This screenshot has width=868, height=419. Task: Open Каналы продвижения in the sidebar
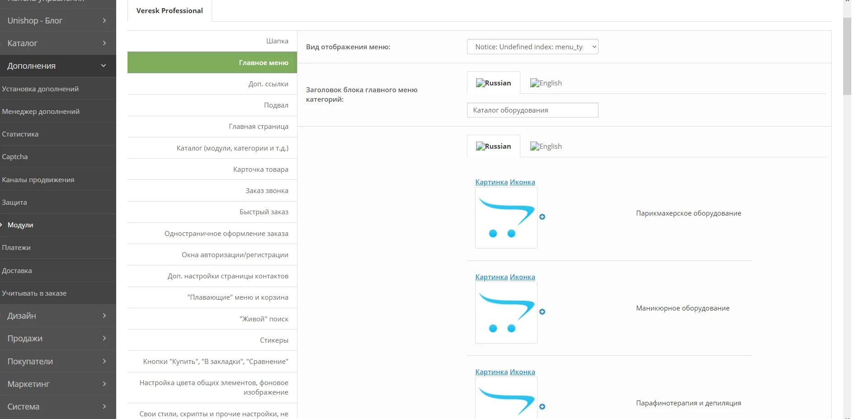(x=58, y=179)
